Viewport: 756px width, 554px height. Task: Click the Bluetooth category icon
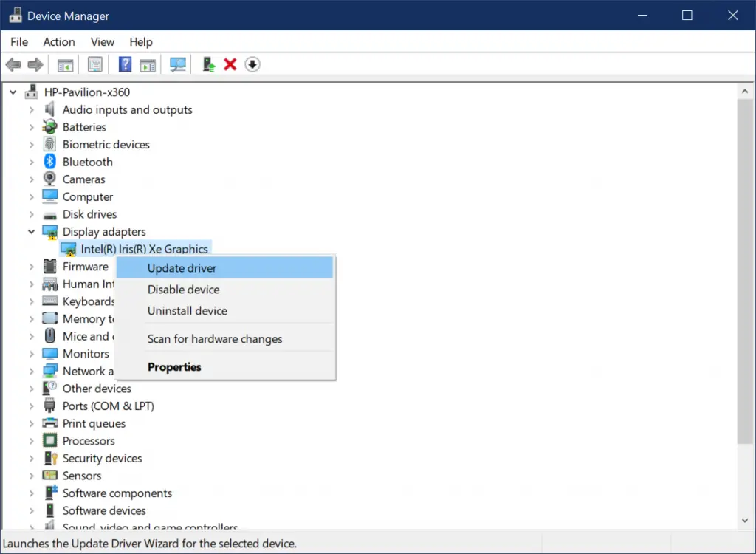tap(49, 162)
